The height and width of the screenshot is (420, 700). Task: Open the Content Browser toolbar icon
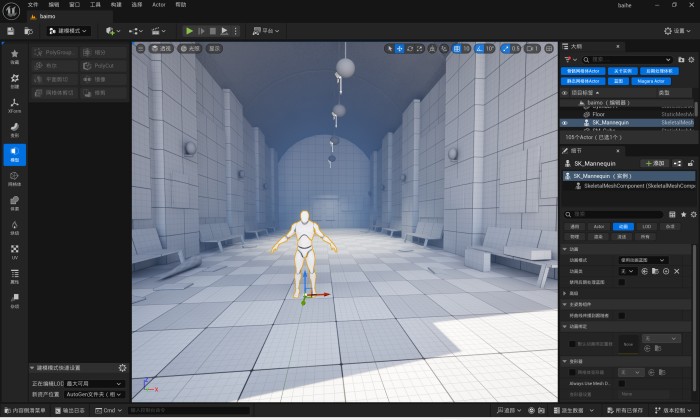(x=29, y=31)
